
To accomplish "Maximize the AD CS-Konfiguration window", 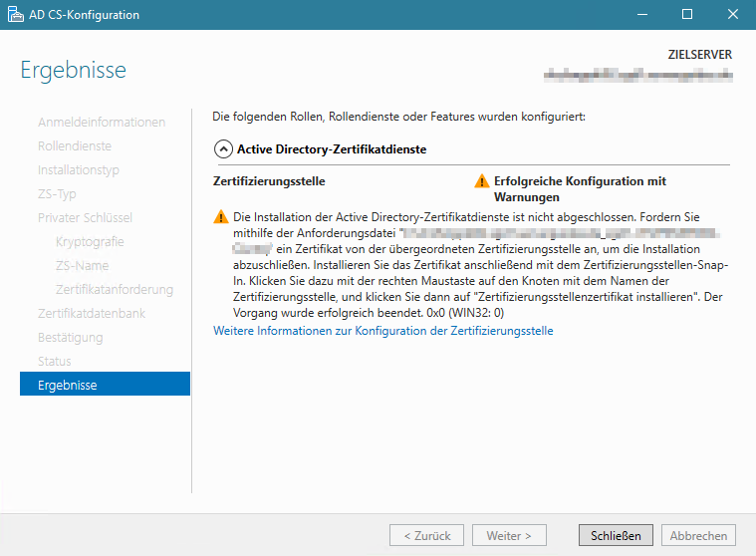I will 687,15.
